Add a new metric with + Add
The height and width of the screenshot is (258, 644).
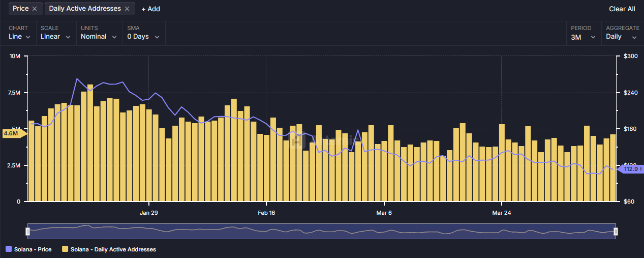click(x=150, y=9)
